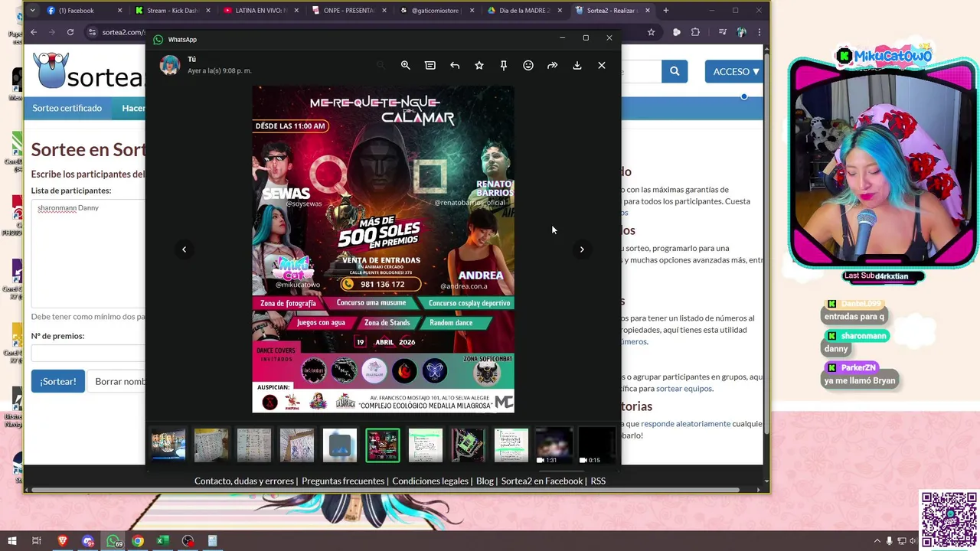Select the 0:15 video thumbnail
This screenshot has height=551, width=980.
(596, 445)
